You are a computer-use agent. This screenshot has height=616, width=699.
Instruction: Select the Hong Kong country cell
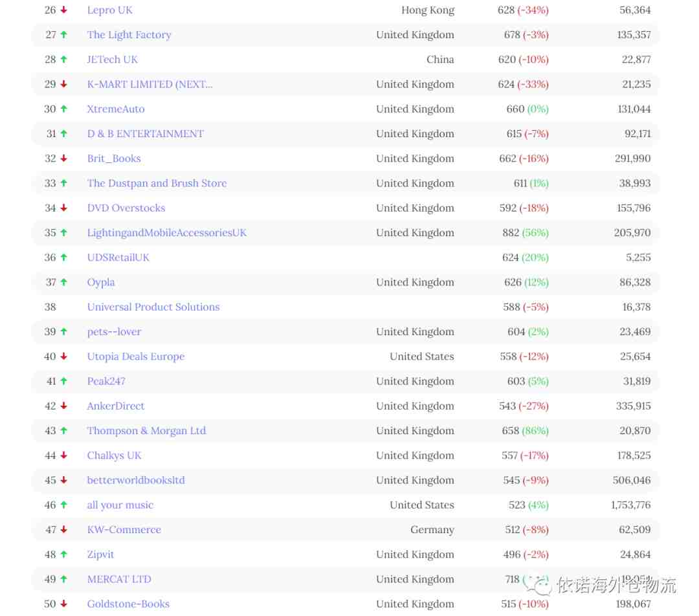point(428,10)
